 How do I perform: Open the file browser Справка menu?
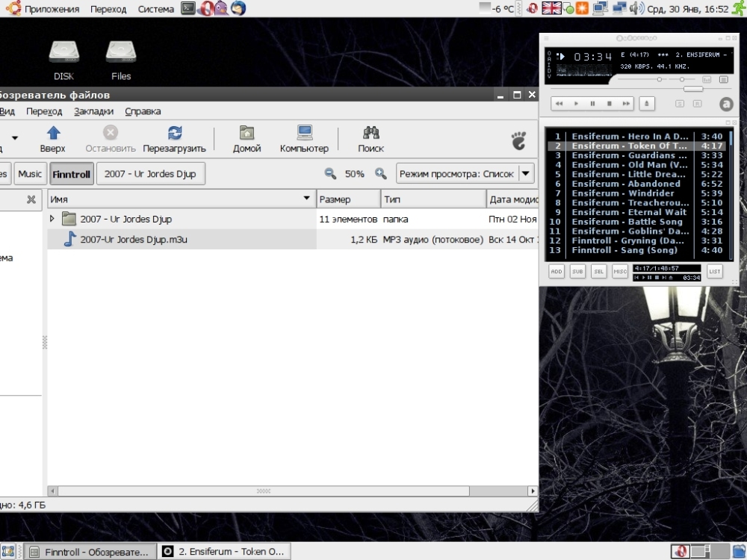[143, 111]
